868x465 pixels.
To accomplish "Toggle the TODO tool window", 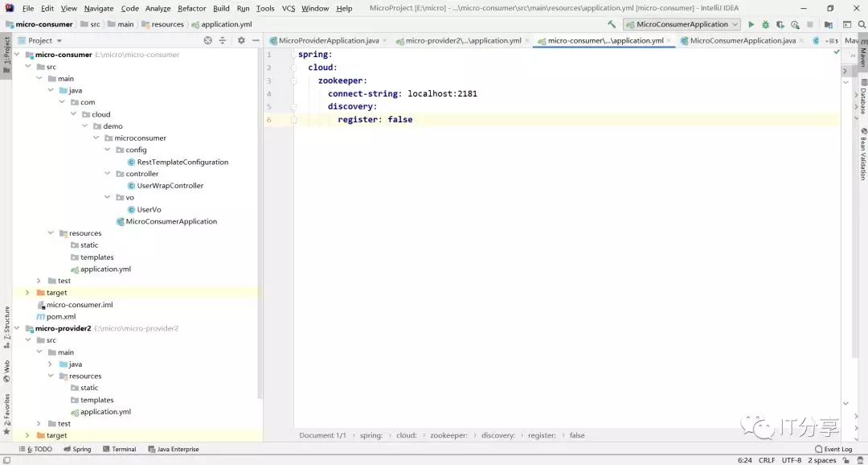I will pyautogui.click(x=35, y=449).
